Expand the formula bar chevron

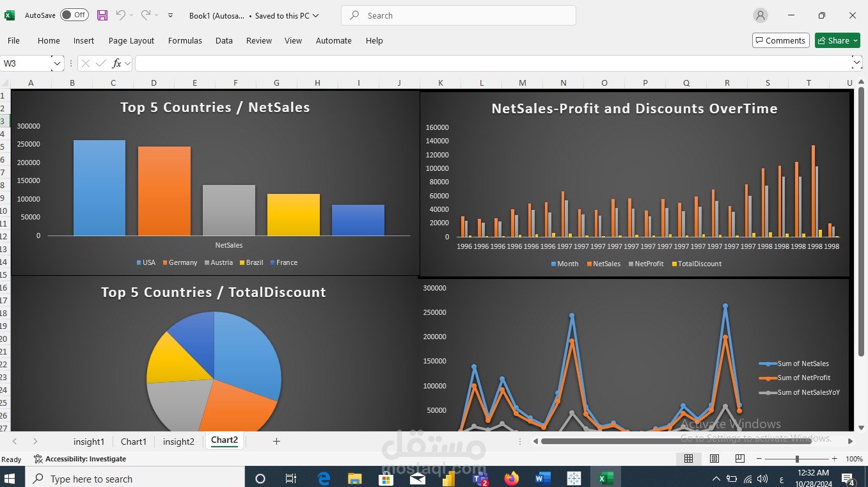coord(856,63)
